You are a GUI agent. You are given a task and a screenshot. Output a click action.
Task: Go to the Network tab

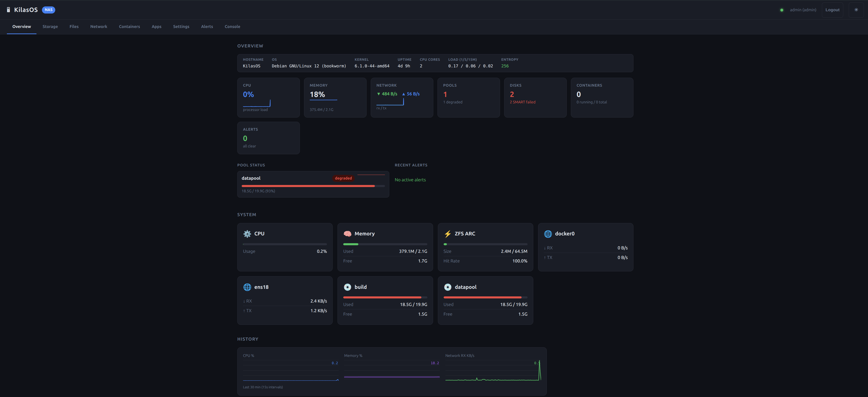click(99, 27)
